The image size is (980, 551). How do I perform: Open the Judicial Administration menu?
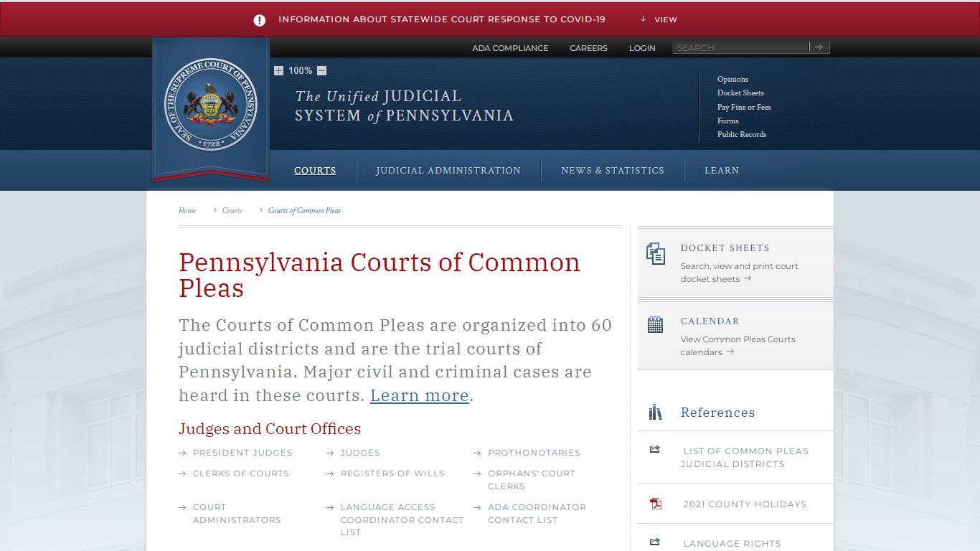click(x=448, y=171)
